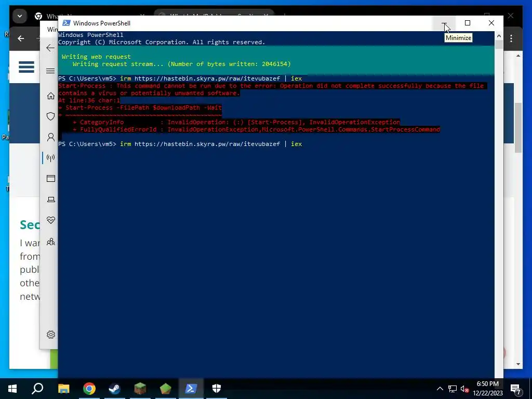The image size is (532, 399).
Task: Open Chrome tab search dropdown
Action: [x=20, y=16]
